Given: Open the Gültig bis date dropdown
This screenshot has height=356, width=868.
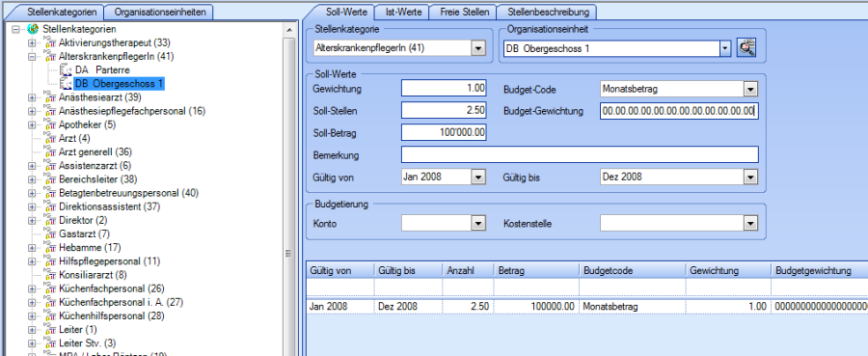Looking at the screenshot, I should click(x=750, y=178).
